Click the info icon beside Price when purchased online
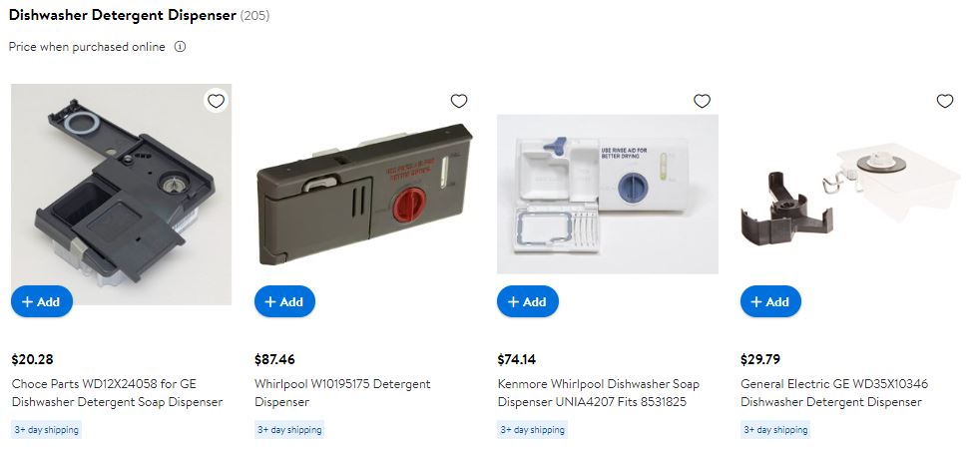This screenshot has height=449, width=980. (x=180, y=47)
